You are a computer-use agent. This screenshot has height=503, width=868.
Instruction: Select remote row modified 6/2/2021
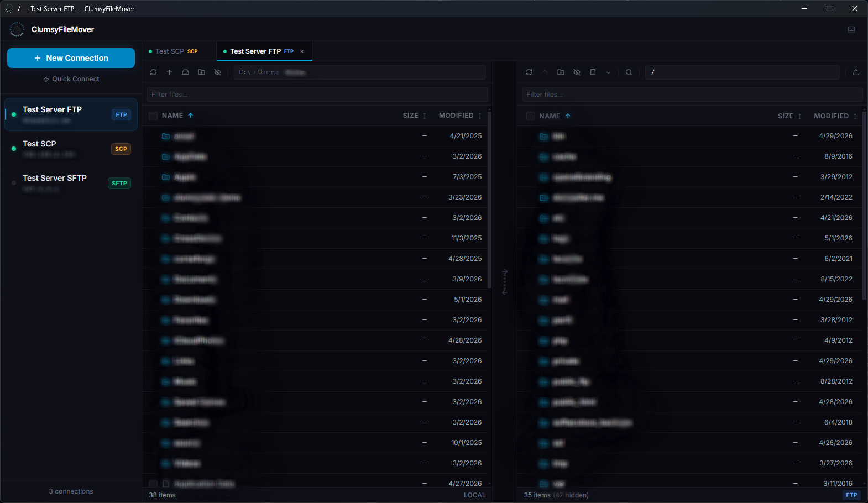pyautogui.click(x=690, y=259)
